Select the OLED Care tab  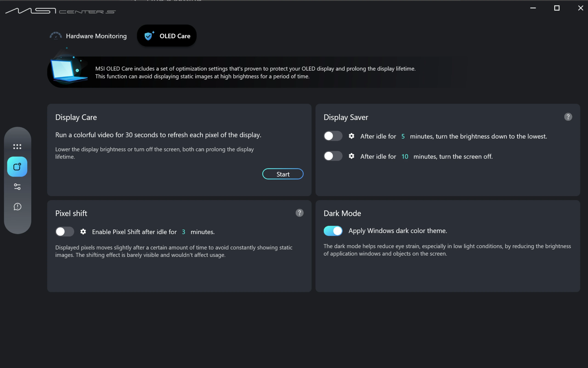click(x=167, y=35)
